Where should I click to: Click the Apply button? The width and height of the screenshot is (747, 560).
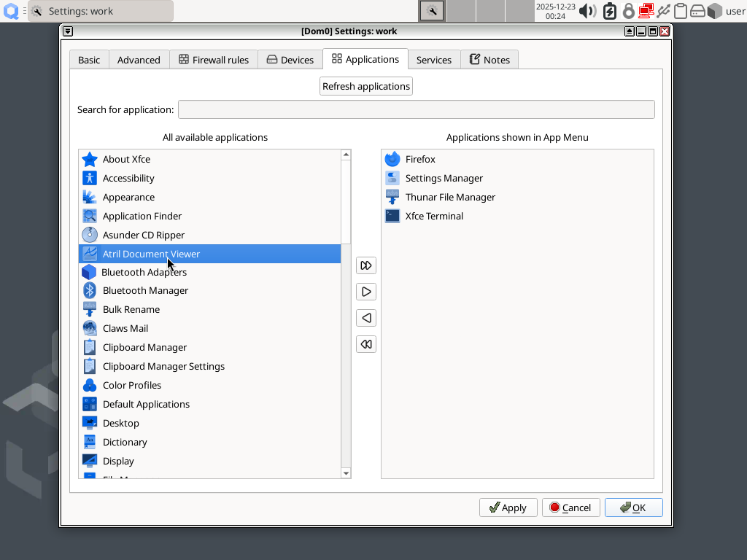tap(508, 507)
